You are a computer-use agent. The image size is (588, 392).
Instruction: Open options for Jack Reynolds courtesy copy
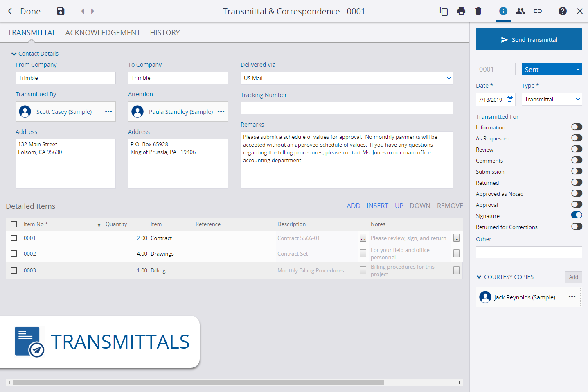point(572,297)
